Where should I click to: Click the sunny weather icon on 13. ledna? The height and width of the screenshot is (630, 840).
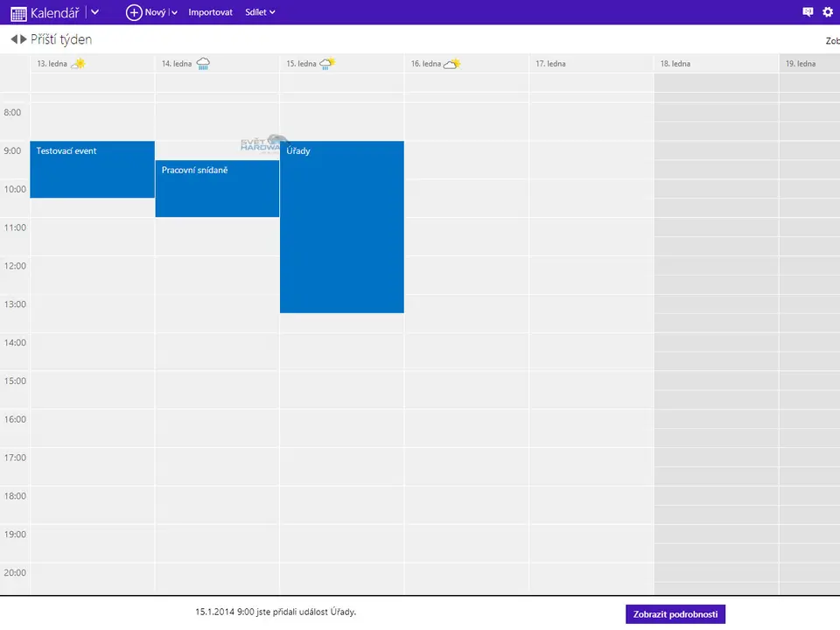(79, 63)
